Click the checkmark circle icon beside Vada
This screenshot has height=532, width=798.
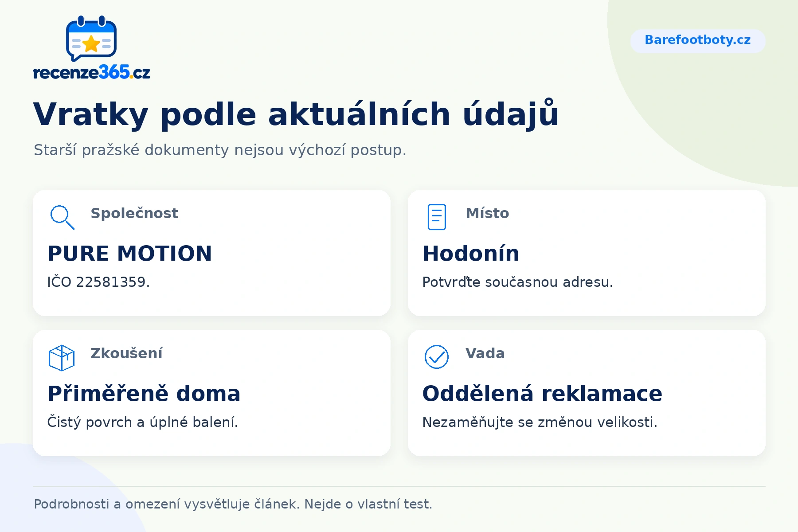(437, 357)
